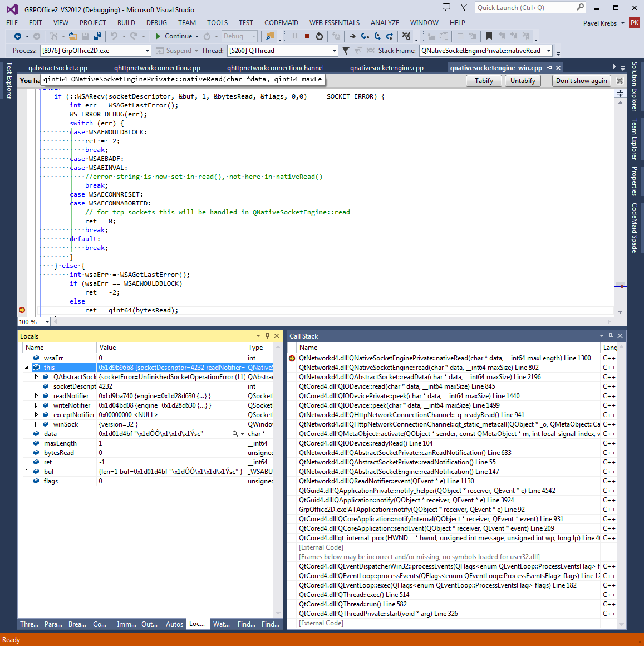Screen dimensions: 644x646
Task: Click the Untabify button
Action: pos(523,81)
